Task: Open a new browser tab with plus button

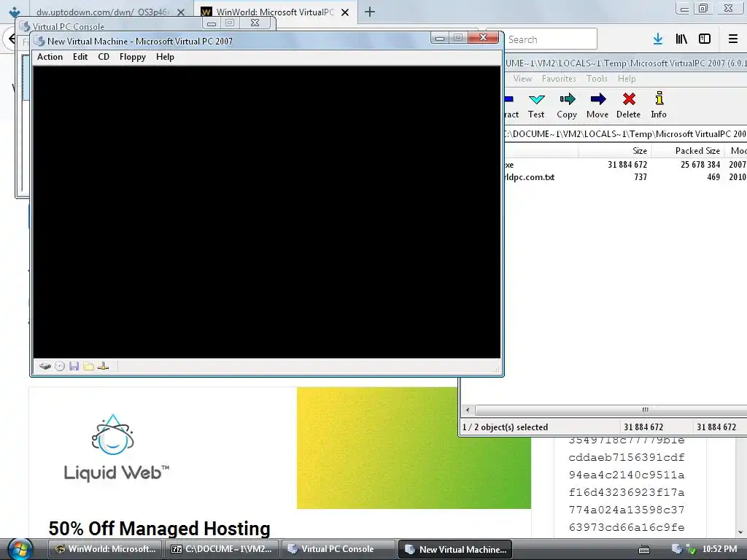Action: (370, 12)
